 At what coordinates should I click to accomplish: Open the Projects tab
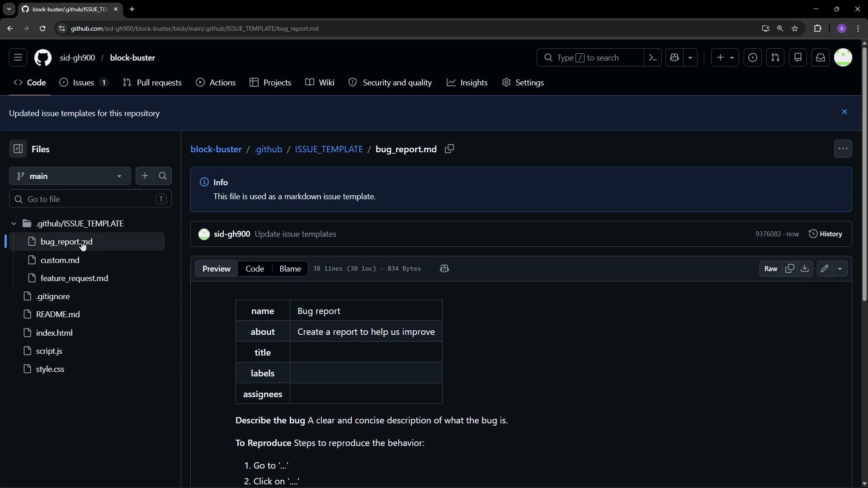pos(270,83)
